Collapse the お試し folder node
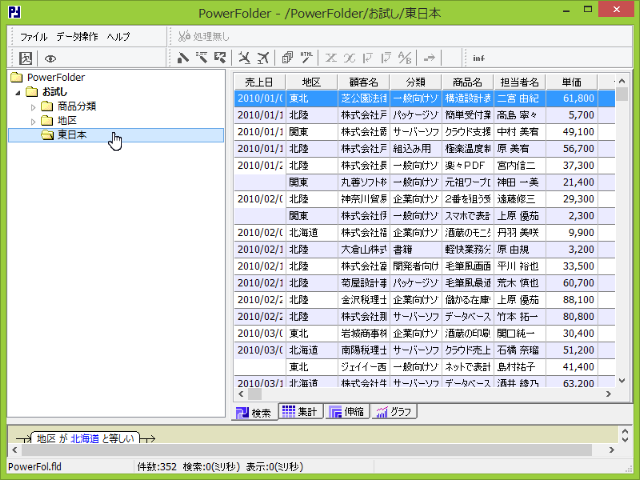Image resolution: width=640 pixels, height=480 pixels. 18,93
